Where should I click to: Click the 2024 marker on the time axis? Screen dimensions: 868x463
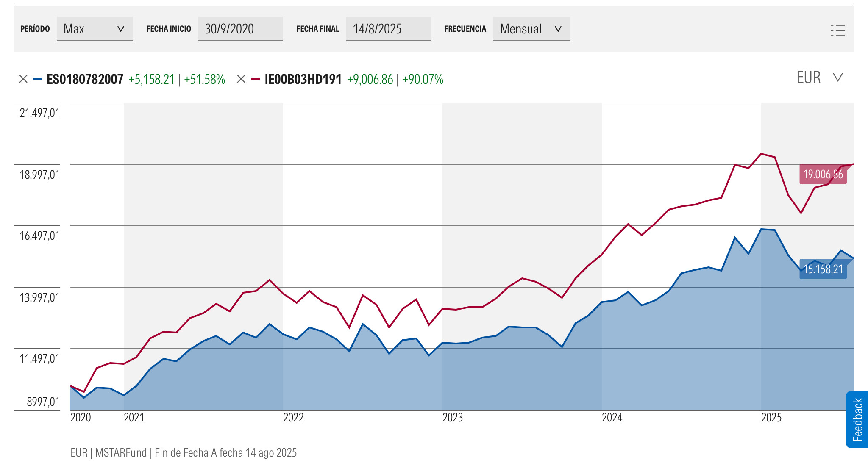[x=612, y=418]
